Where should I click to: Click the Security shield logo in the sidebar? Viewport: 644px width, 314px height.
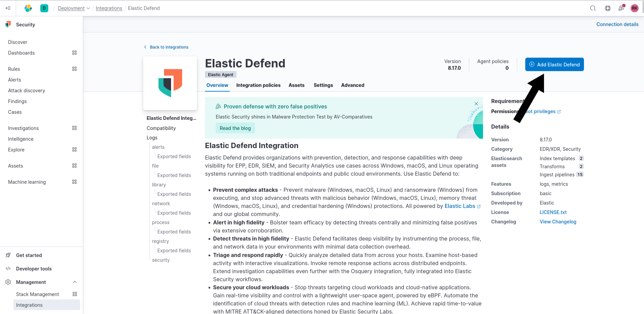8,24
